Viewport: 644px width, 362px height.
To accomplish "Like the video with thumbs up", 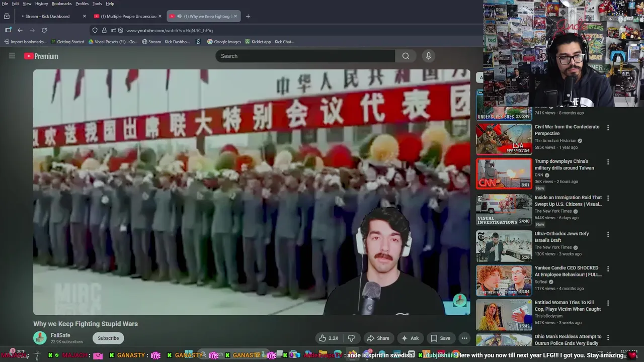I will click(328, 338).
